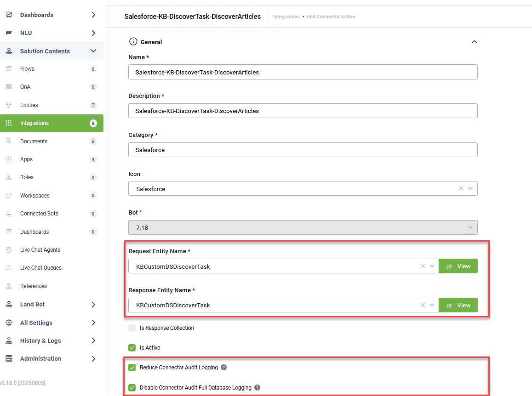Expand the All Settings chevron
Viewport: 532px width, 396px height.
93,323
